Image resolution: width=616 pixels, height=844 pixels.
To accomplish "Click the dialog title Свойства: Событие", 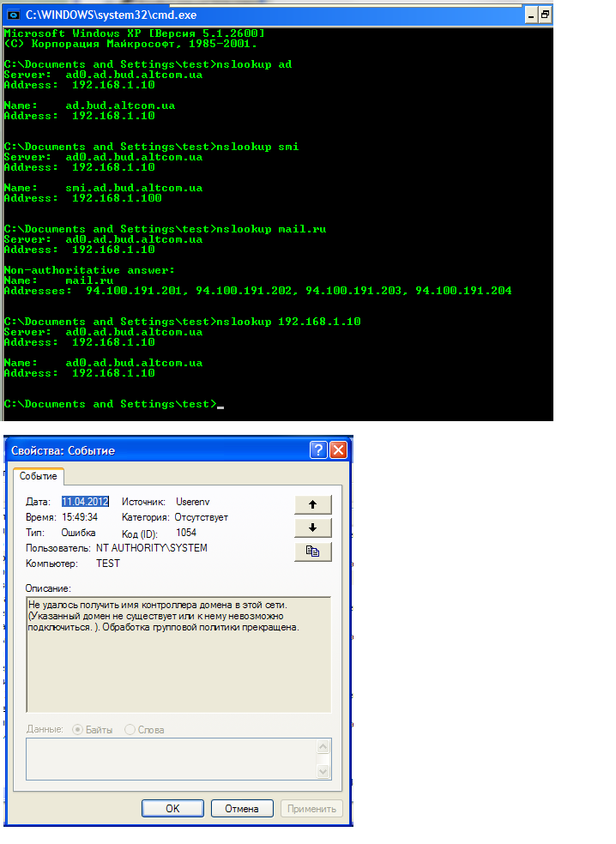I will coord(63,450).
